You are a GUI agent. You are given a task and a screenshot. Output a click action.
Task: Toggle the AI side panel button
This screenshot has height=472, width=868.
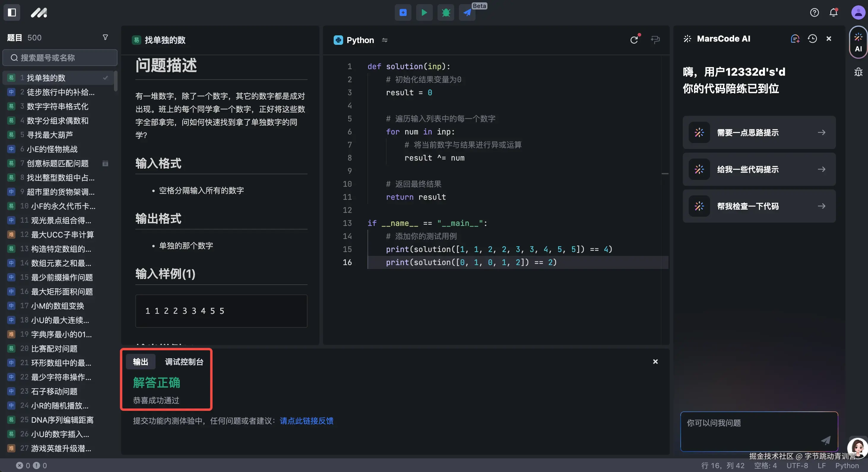pos(858,42)
